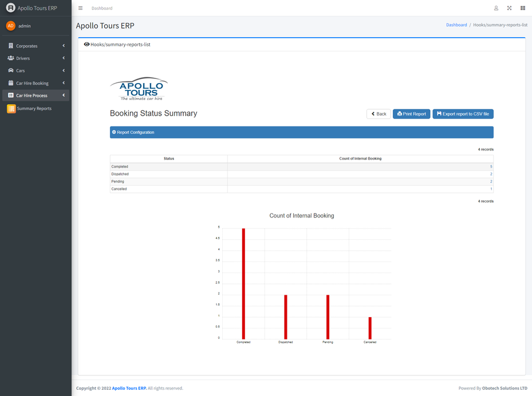Click the Car Hire Booking calendar icon
The height and width of the screenshot is (396, 532).
pyautogui.click(x=12, y=83)
